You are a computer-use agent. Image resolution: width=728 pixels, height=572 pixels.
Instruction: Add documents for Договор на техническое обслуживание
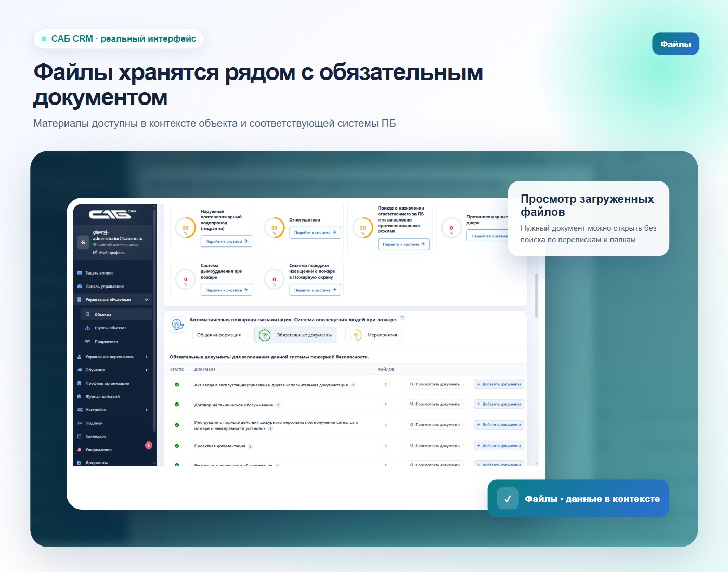(499, 404)
